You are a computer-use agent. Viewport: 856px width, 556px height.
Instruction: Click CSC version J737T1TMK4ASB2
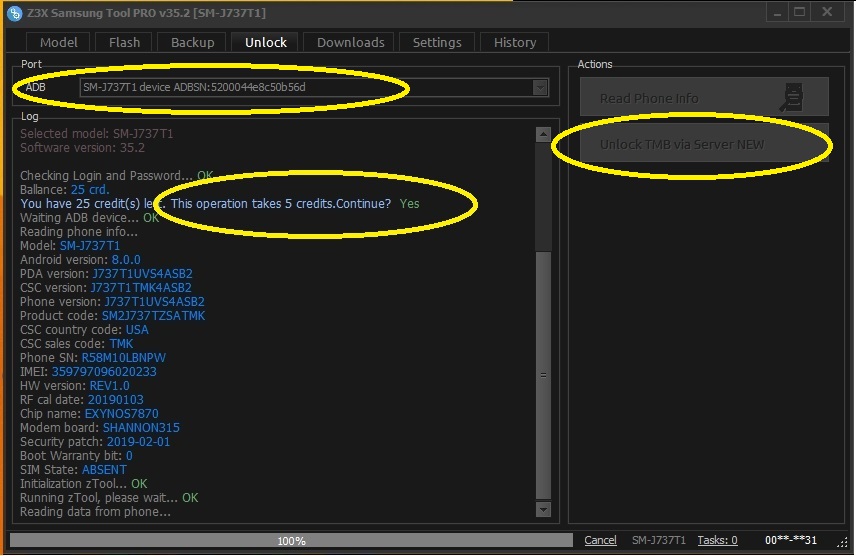click(141, 288)
